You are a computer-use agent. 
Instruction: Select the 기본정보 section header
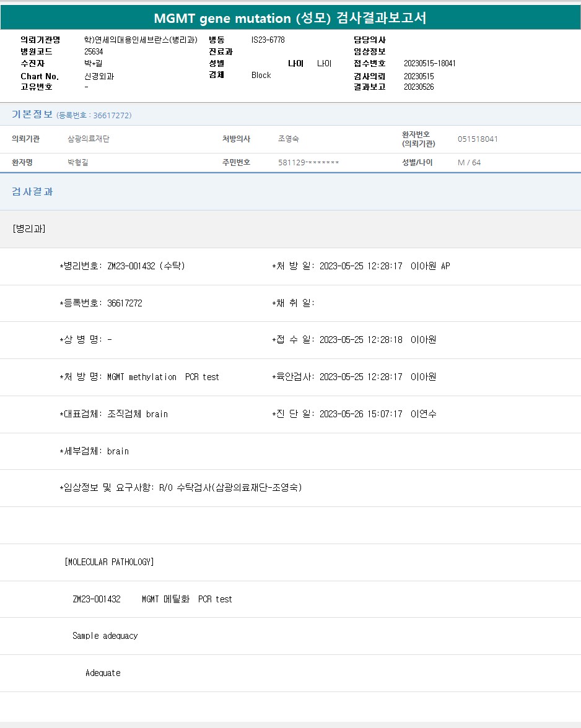tap(32, 115)
